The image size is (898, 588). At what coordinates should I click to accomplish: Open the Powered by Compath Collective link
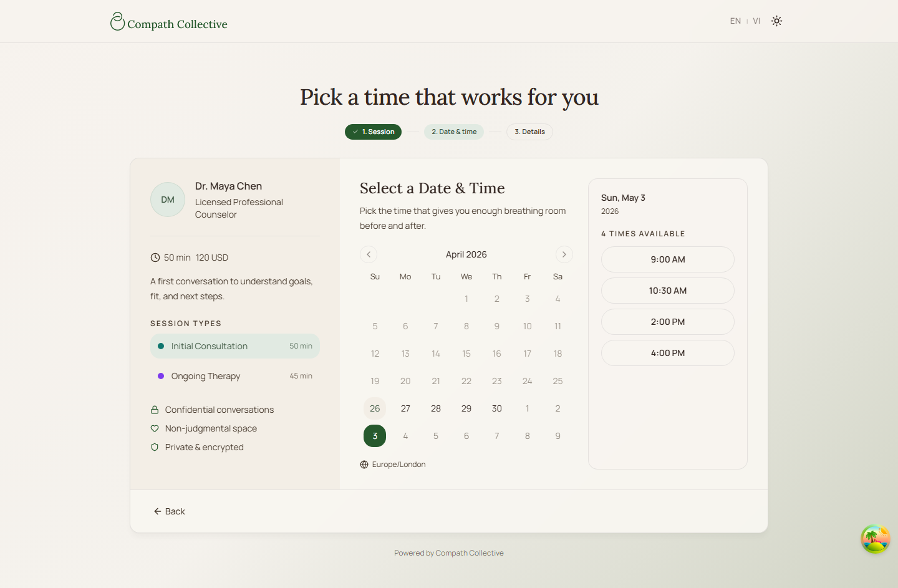tap(449, 553)
